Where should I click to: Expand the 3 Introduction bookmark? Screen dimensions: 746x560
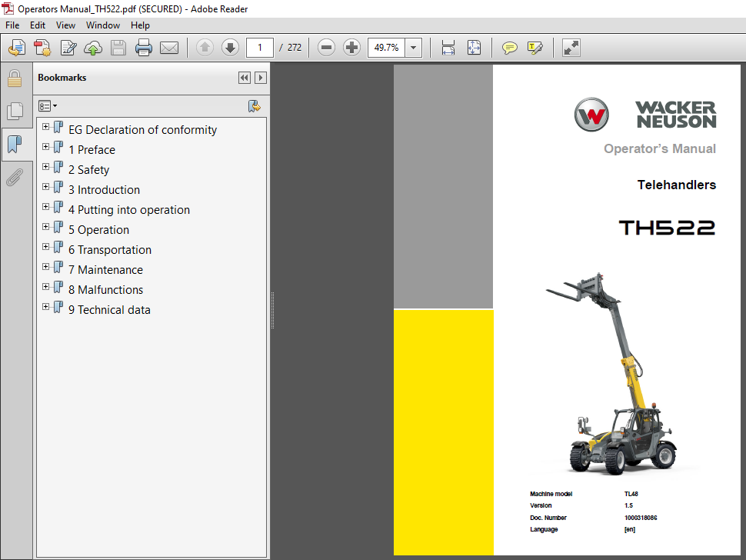[45, 186]
